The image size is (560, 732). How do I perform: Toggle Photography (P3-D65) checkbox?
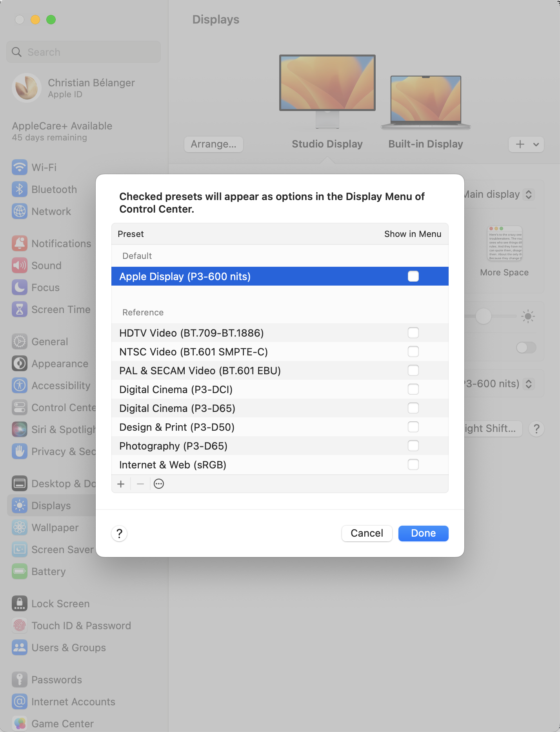413,446
